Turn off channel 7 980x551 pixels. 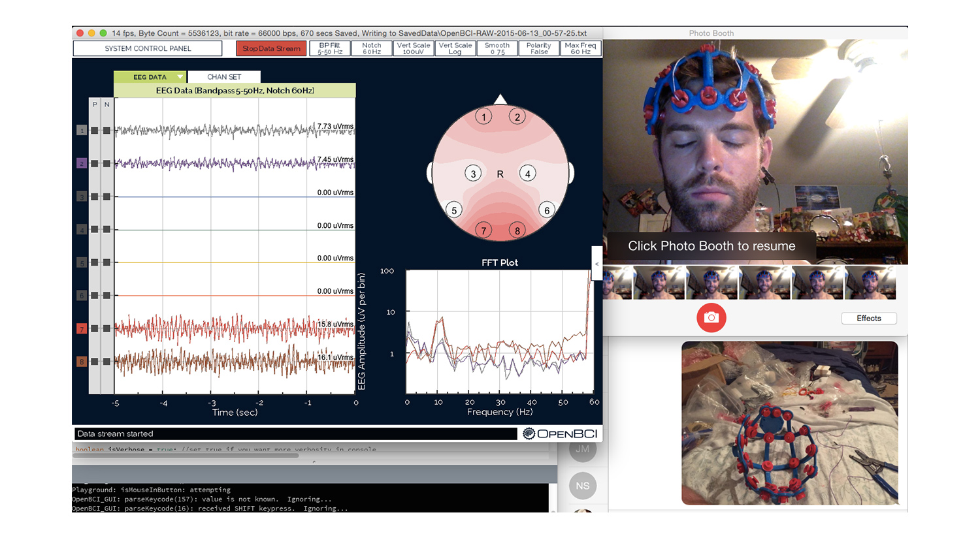[81, 329]
